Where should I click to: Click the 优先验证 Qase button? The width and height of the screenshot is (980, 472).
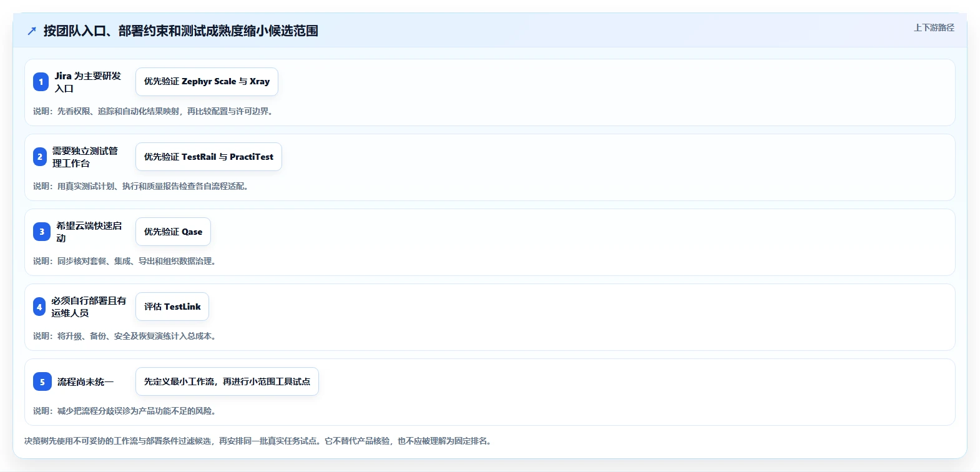173,232
